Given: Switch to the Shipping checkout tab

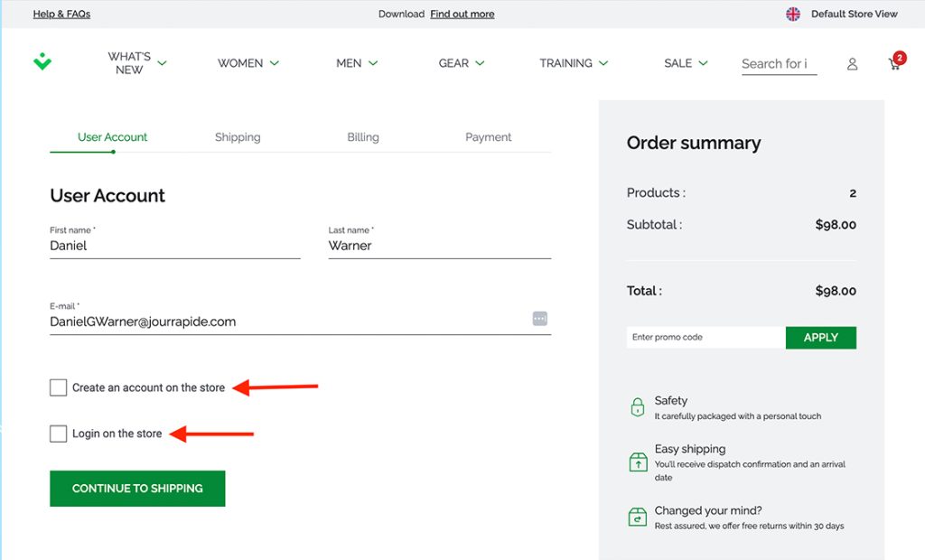Looking at the screenshot, I should coord(238,137).
